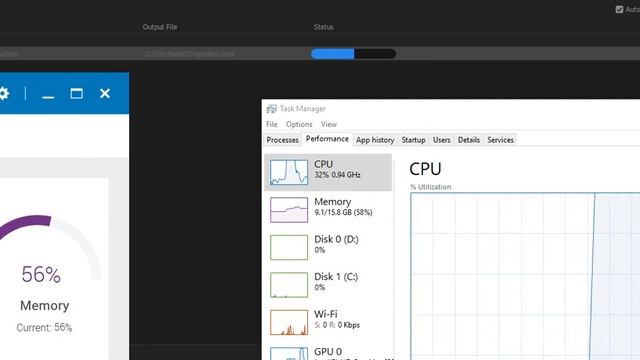This screenshot has height=360, width=640.
Task: Maximize the blue-titled utility window
Action: coord(76,93)
